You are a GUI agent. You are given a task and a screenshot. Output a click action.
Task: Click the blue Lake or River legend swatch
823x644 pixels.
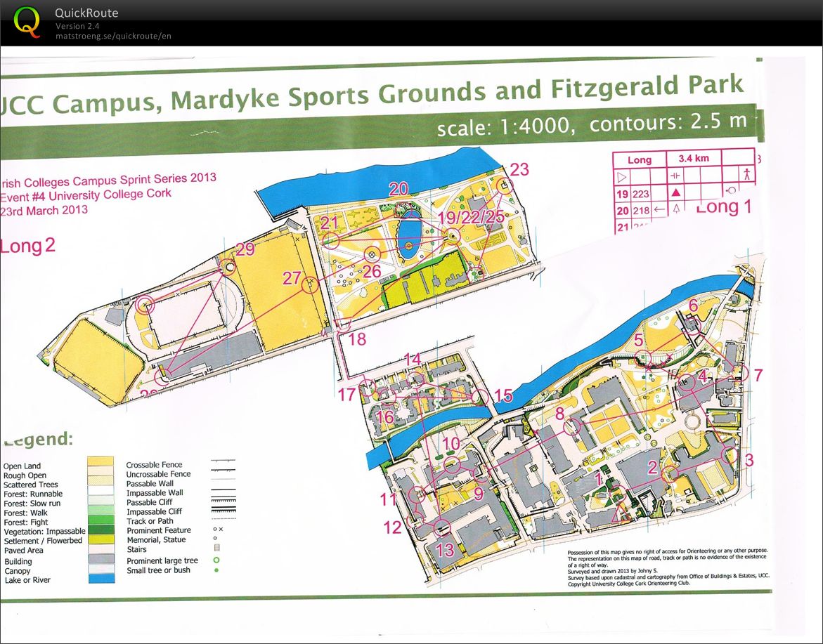(x=102, y=578)
